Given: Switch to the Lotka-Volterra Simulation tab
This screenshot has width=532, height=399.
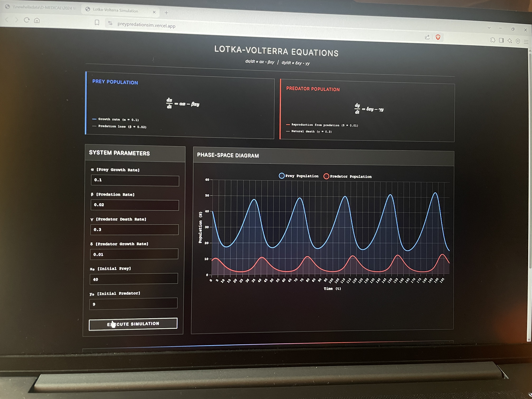Looking at the screenshot, I should (x=115, y=11).
